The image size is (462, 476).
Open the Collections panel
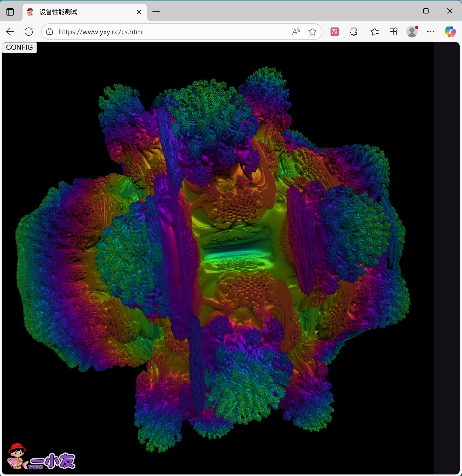coord(393,32)
